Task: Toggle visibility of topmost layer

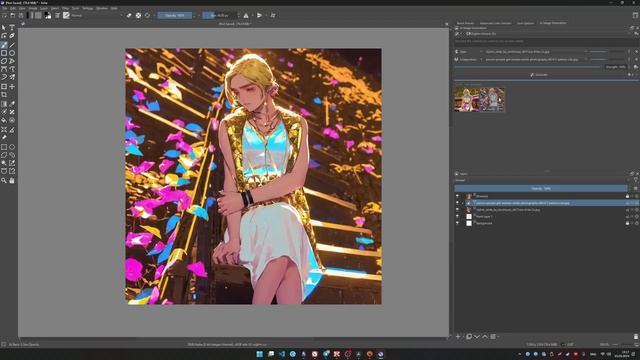Action: pyautogui.click(x=457, y=196)
